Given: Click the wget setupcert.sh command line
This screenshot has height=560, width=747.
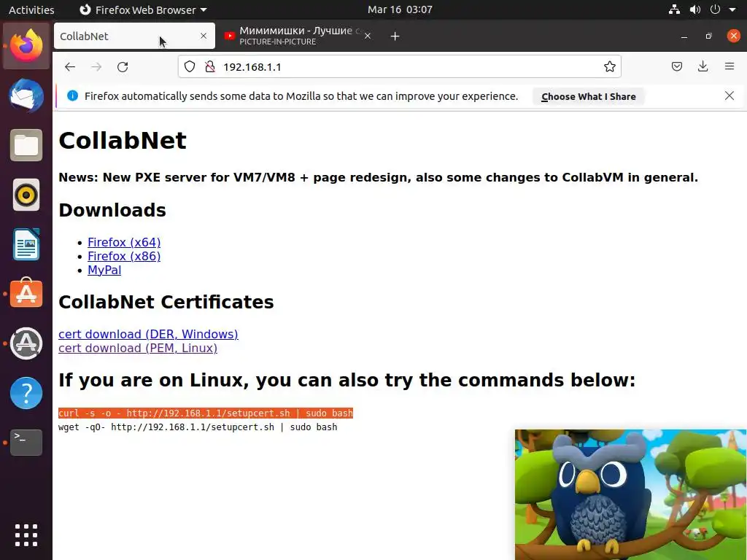Looking at the screenshot, I should [x=198, y=427].
